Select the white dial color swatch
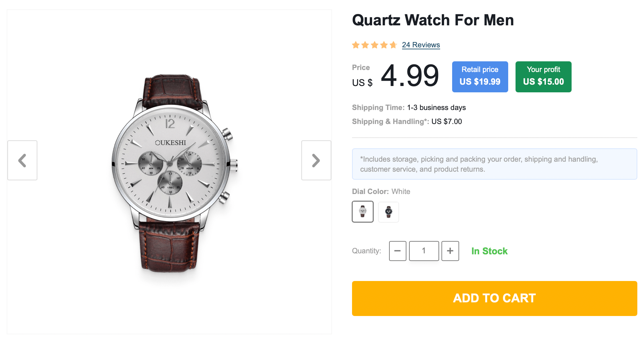Image resolution: width=644 pixels, height=340 pixels. point(363,212)
